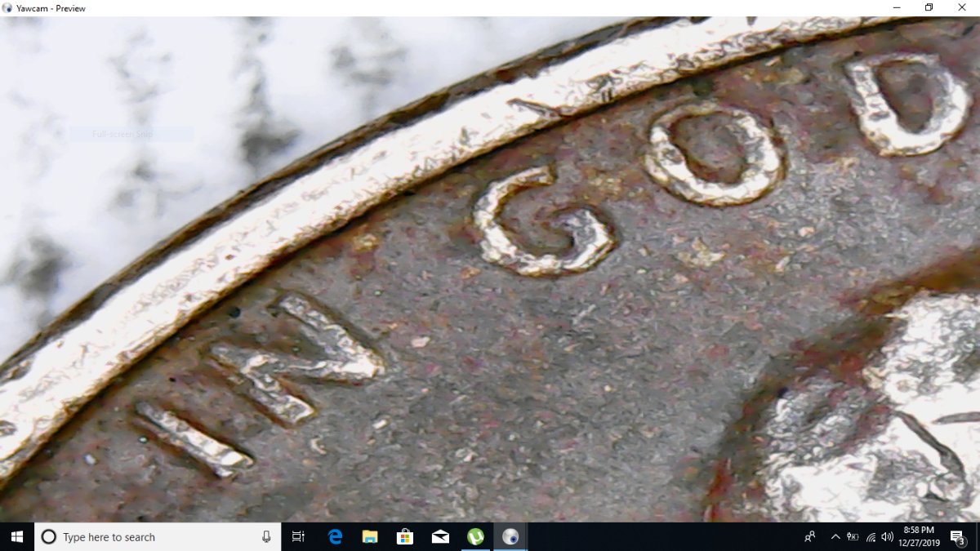Click the Windows Start button
Screen dimensions: 980x551
(x=16, y=536)
